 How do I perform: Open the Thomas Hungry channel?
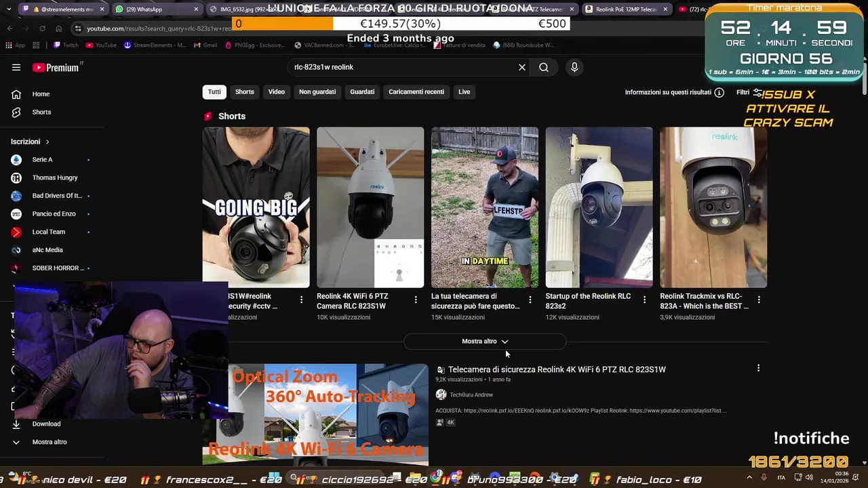pyautogui.click(x=50, y=178)
